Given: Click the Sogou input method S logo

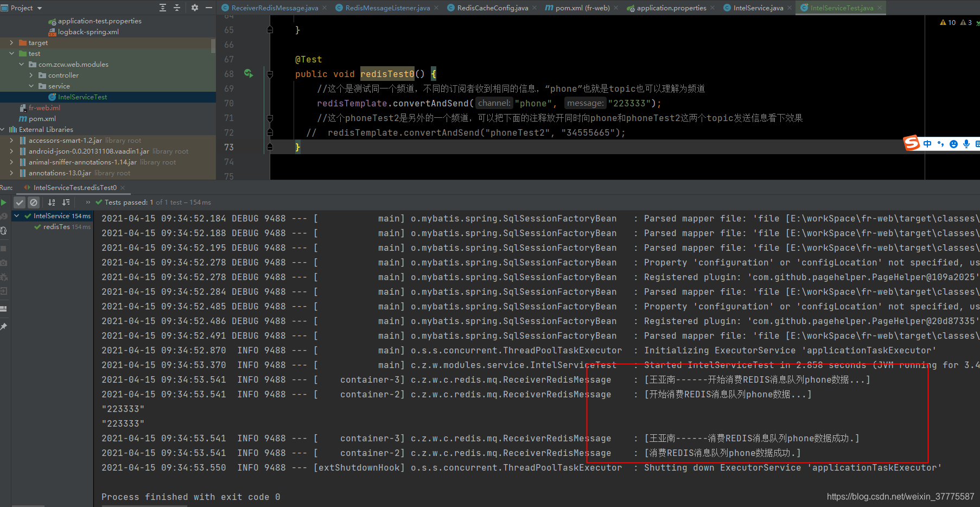Looking at the screenshot, I should click(x=912, y=143).
